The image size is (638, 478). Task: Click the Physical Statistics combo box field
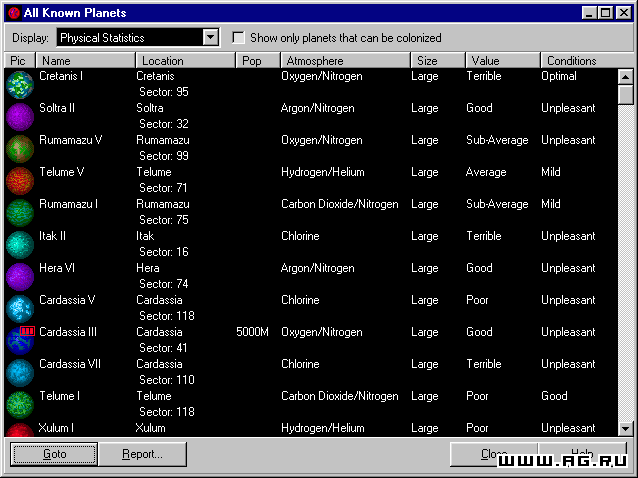click(x=129, y=37)
